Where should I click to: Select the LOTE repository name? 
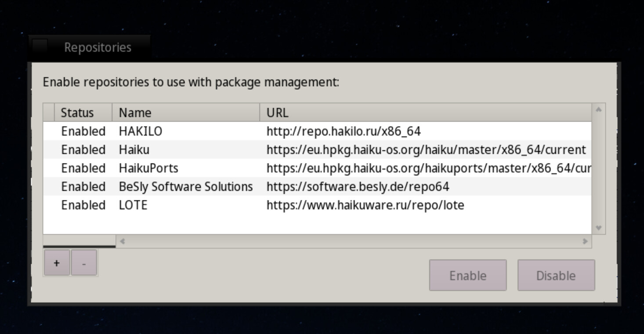pyautogui.click(x=133, y=205)
